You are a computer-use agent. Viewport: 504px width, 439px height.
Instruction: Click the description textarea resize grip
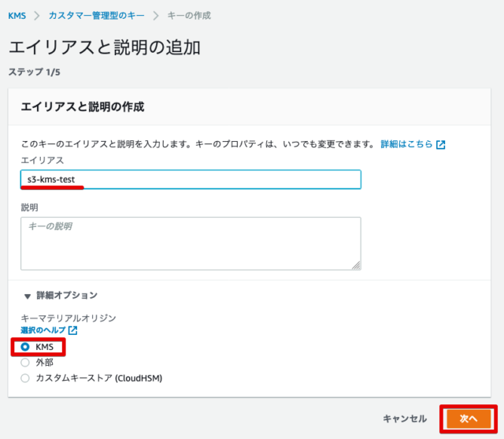(x=356, y=266)
